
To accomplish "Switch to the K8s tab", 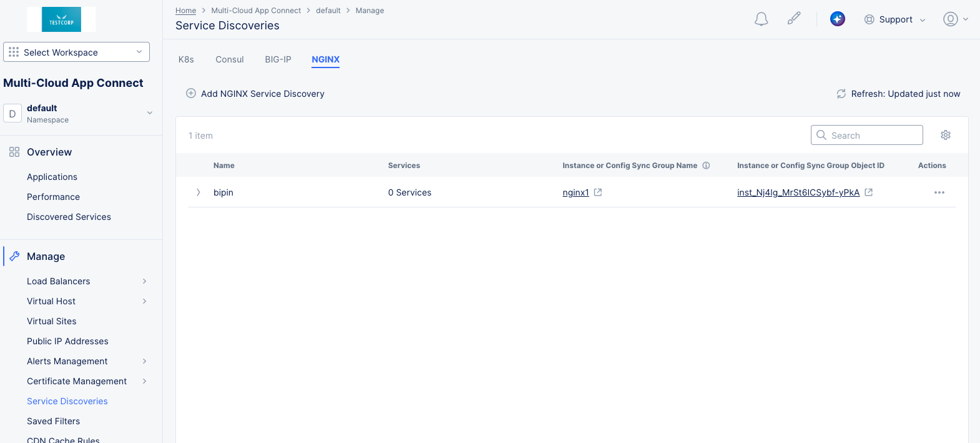I will 186,59.
